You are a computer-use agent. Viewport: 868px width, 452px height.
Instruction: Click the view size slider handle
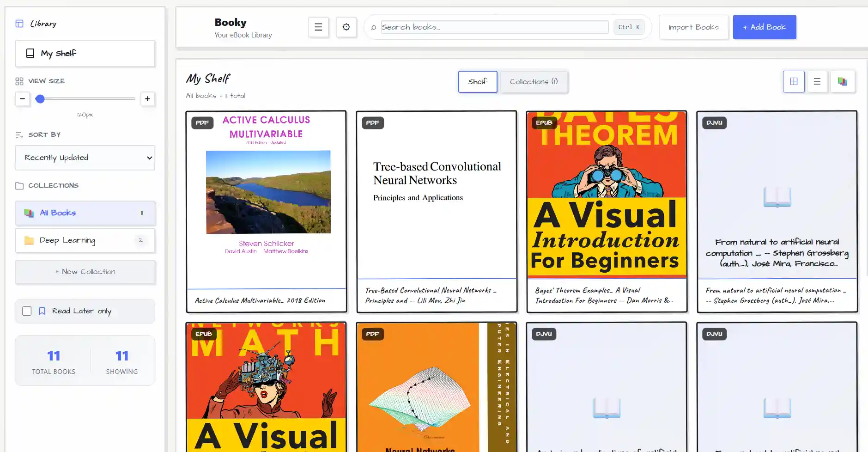point(40,99)
